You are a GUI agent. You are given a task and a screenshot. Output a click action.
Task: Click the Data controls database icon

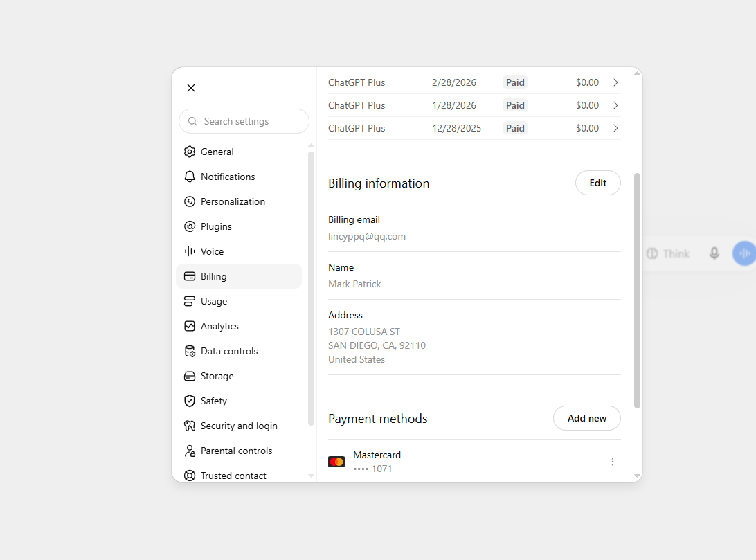click(190, 352)
